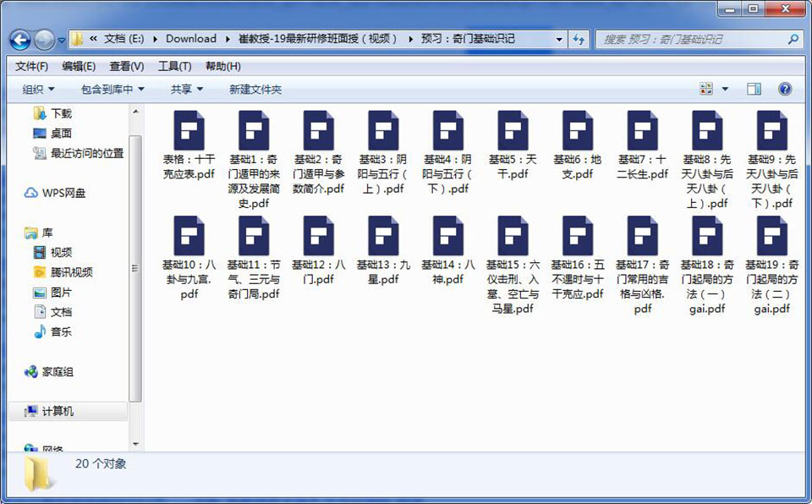Image resolution: width=812 pixels, height=504 pixels.
Task: Open 图片 library
Action: [52, 292]
